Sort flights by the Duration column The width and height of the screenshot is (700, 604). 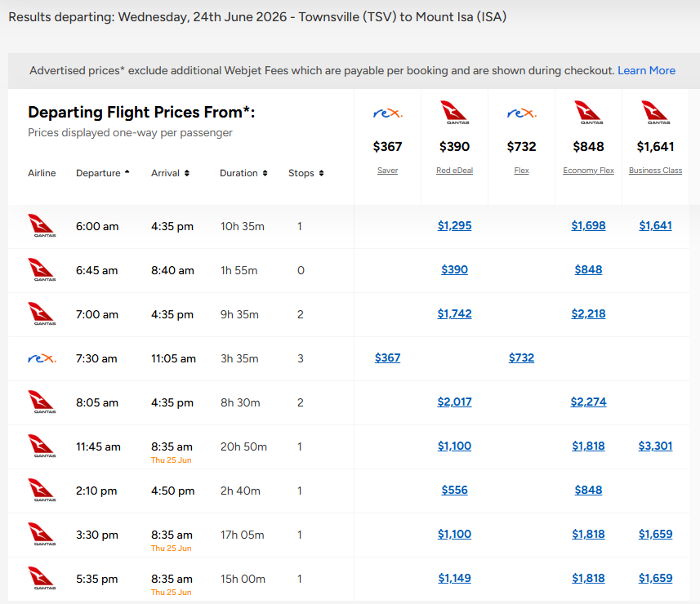coord(243,173)
